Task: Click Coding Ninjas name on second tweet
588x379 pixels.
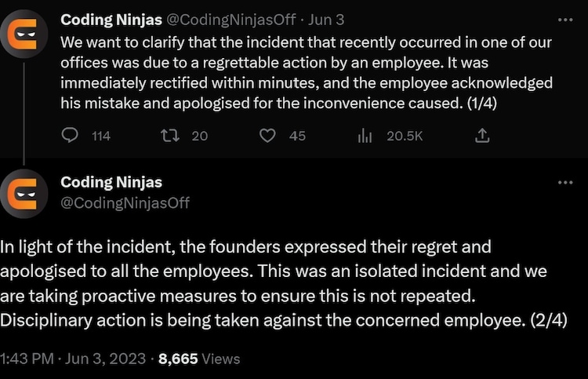Action: click(x=111, y=183)
